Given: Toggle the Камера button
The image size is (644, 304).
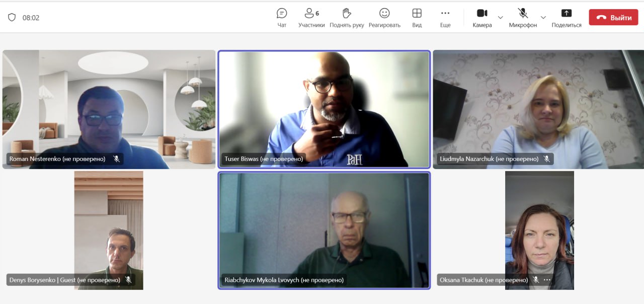Looking at the screenshot, I should [x=482, y=18].
